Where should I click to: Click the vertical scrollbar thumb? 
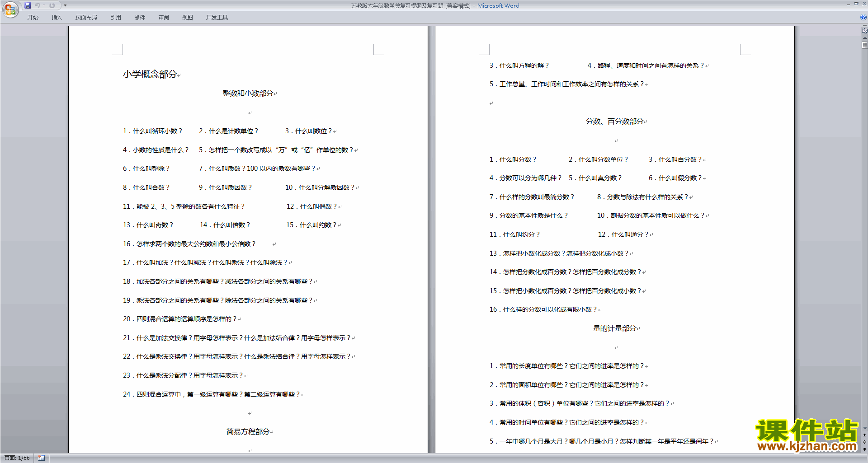[864, 45]
